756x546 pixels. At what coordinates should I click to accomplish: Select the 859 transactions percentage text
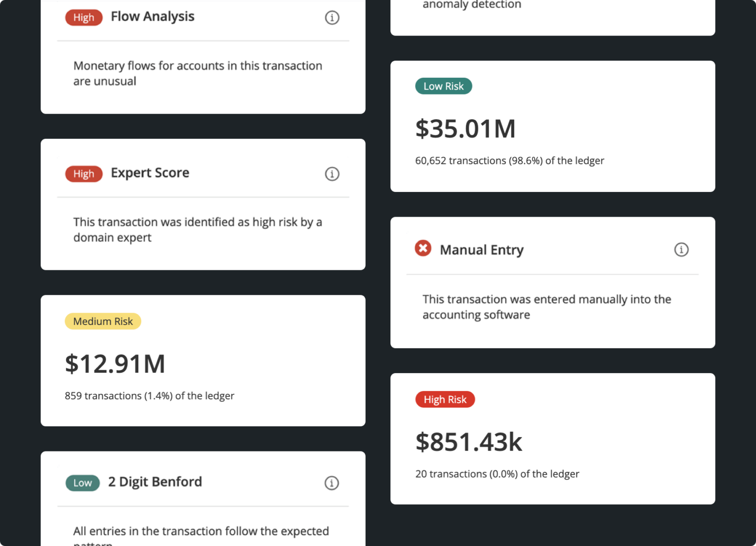(x=150, y=395)
